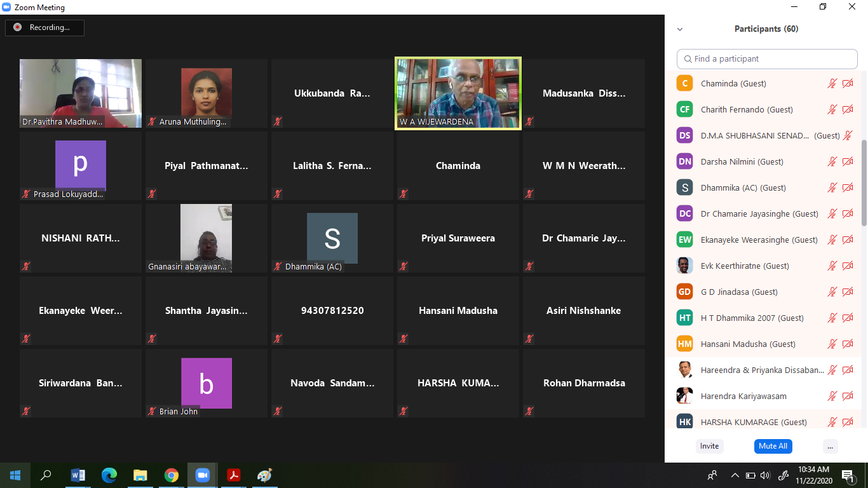This screenshot has width=868, height=488.
Task: Click the video-off icon for G D Jinadasa
Action: click(x=848, y=292)
